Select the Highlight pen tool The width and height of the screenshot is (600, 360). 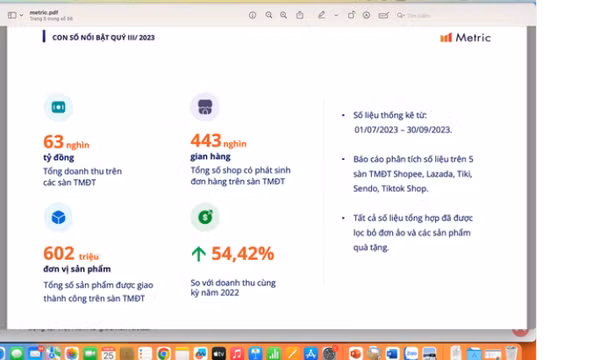322,15
